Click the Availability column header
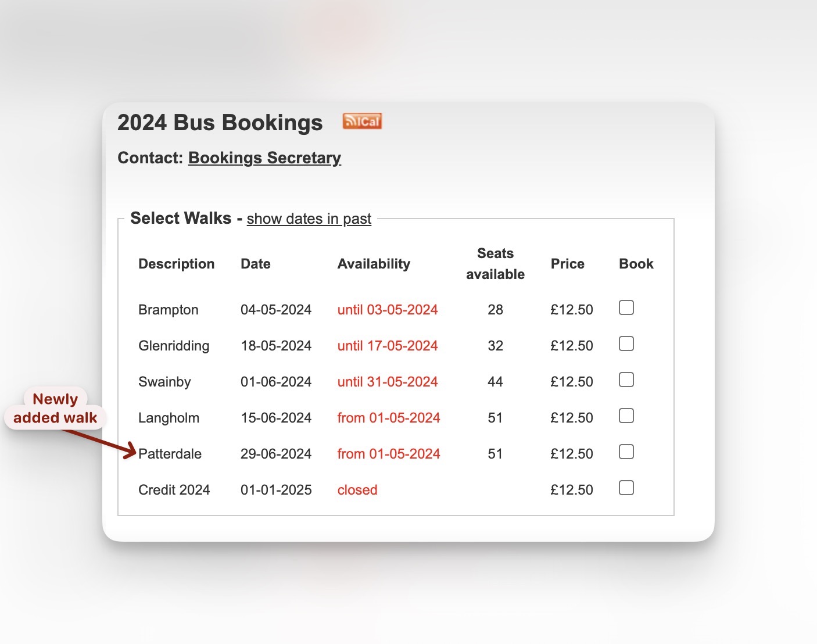The height and width of the screenshot is (644, 817). point(374,264)
